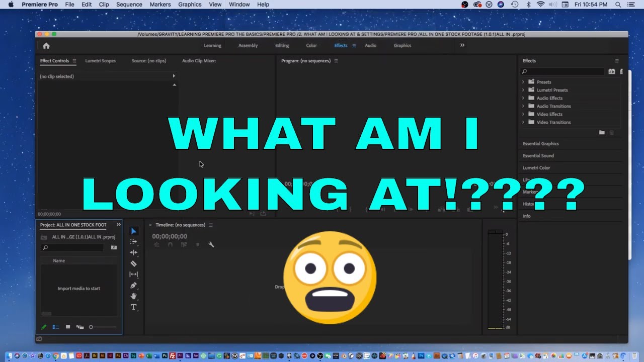Enable List view in Project panel
Screen dimensions: 644x362
56,327
